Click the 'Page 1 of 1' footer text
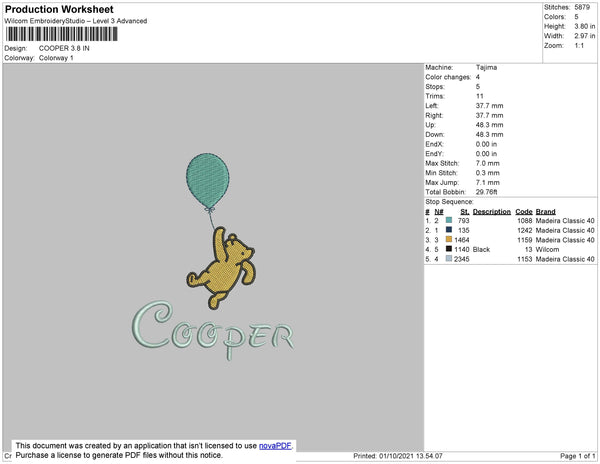This screenshot has width=600, height=464. (578, 456)
